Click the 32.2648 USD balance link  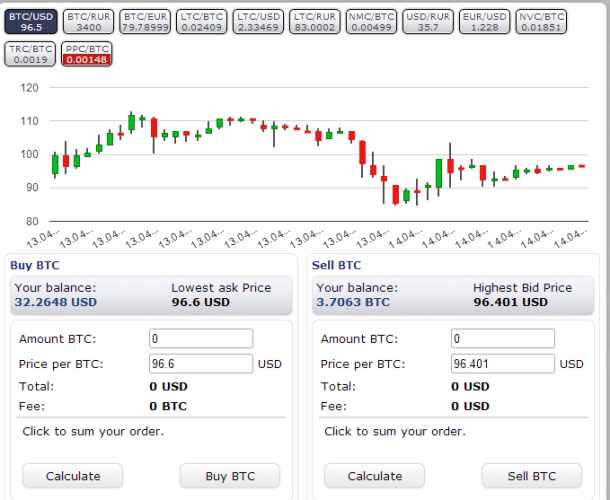pos(56,302)
